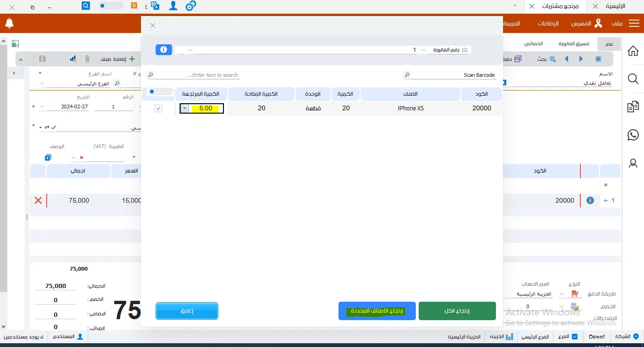Expand the invoice number dropdown

point(424,50)
